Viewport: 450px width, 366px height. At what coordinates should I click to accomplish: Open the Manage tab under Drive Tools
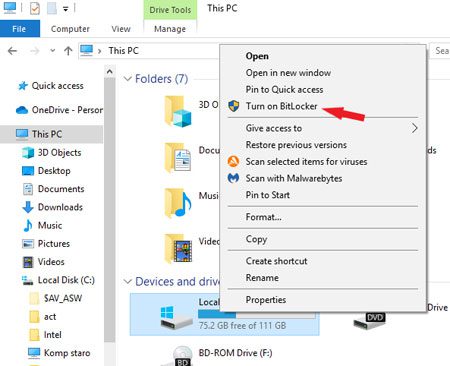tap(170, 29)
